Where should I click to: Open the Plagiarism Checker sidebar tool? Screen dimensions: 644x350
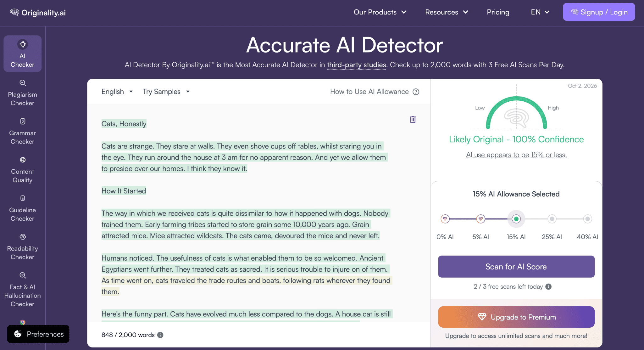tap(22, 93)
